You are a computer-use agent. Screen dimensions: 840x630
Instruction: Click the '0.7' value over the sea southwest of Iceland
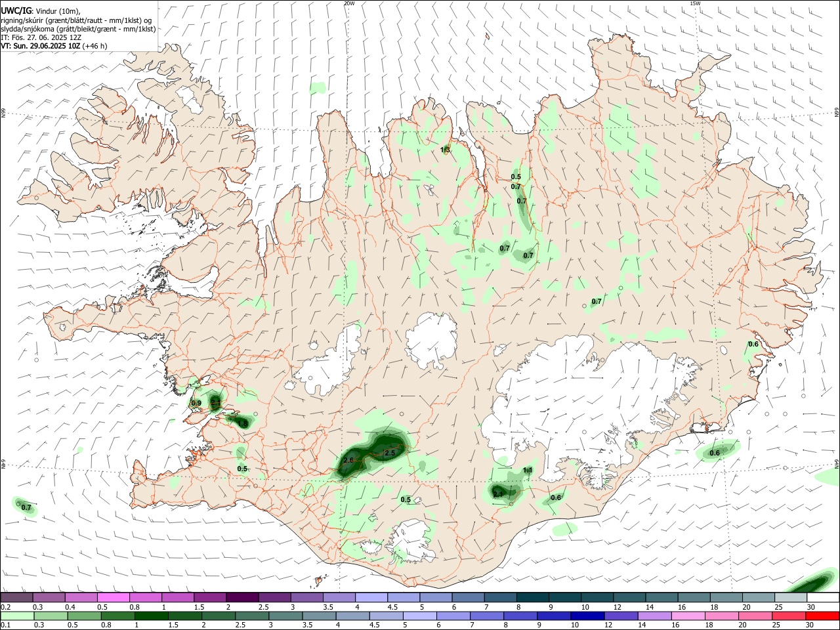(x=26, y=507)
